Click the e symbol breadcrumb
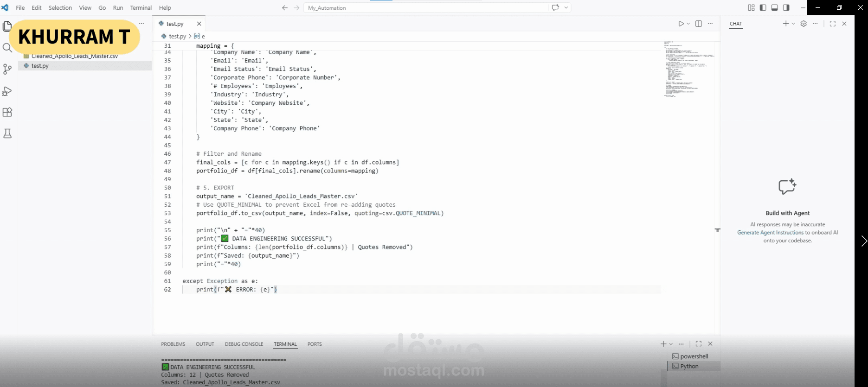Viewport: 868px width, 387px height. coord(200,36)
